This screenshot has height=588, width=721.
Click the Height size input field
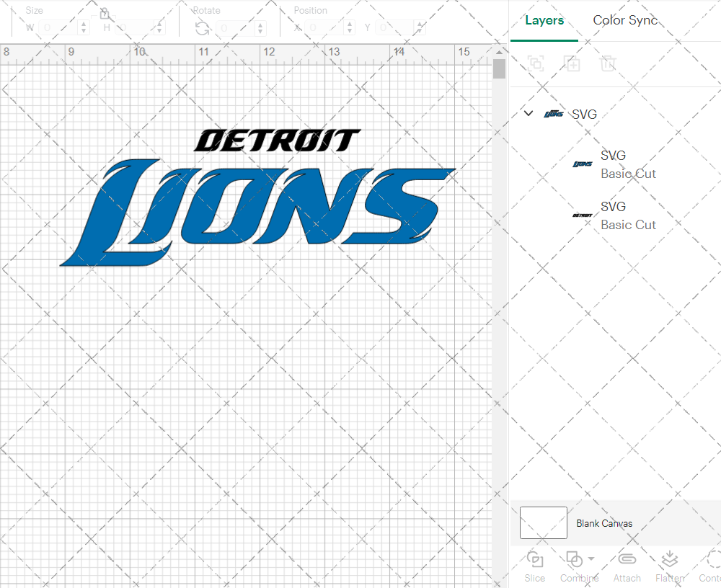pos(134,27)
